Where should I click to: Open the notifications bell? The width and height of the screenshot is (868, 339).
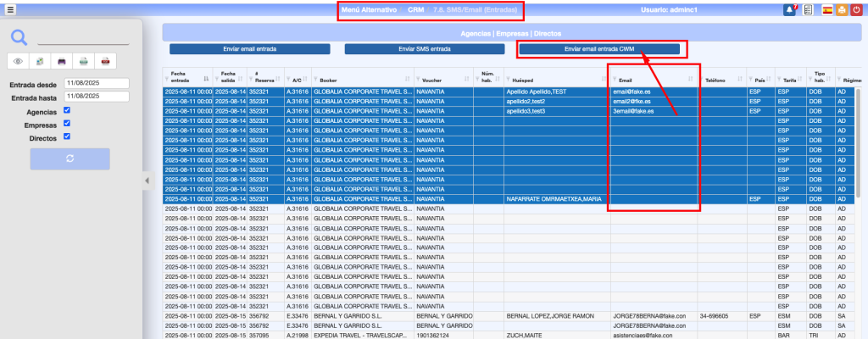(x=789, y=10)
